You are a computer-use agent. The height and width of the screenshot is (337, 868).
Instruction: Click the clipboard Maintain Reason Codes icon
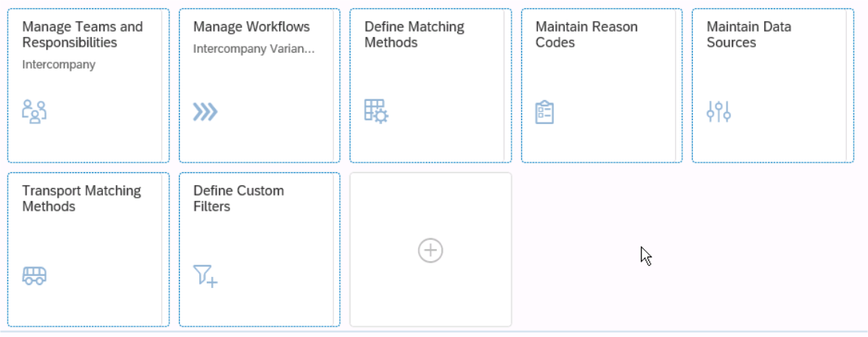click(545, 112)
